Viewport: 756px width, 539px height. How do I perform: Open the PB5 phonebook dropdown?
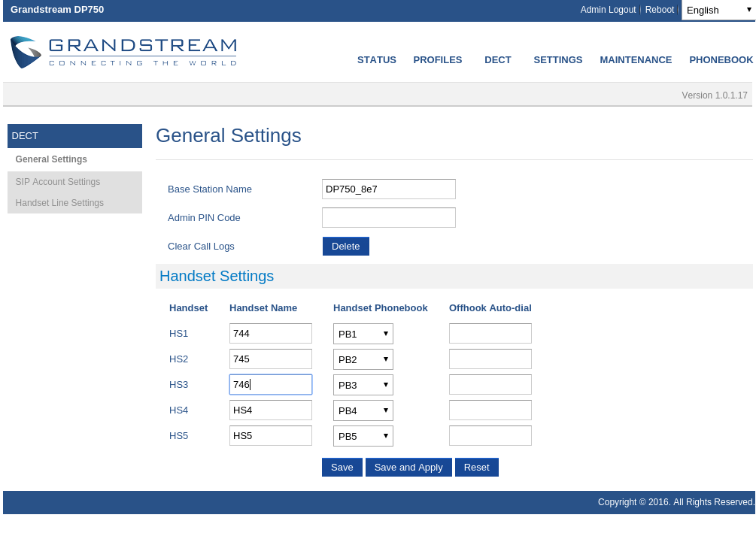363,436
